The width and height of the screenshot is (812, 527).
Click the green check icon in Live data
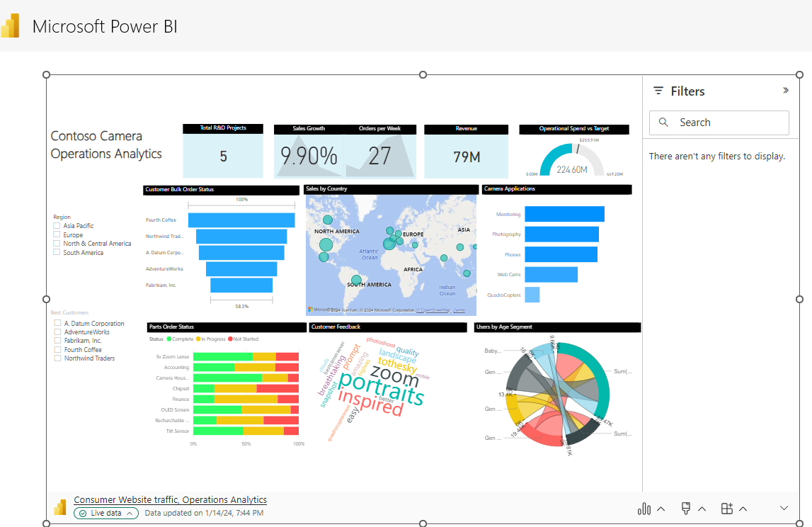click(x=83, y=513)
